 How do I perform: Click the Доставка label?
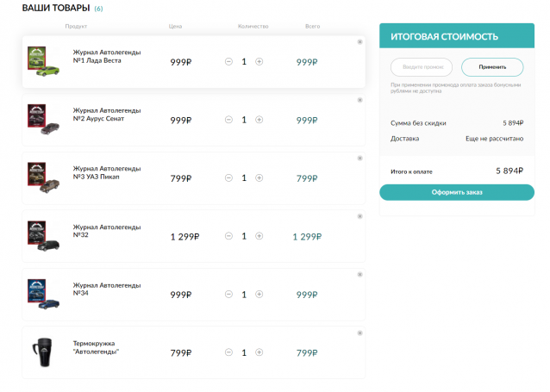coord(405,139)
